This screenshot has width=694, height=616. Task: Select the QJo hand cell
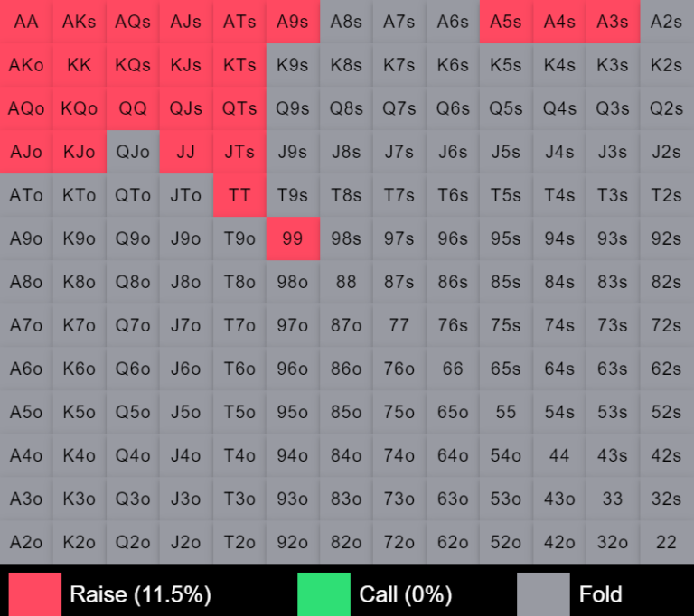[133, 152]
